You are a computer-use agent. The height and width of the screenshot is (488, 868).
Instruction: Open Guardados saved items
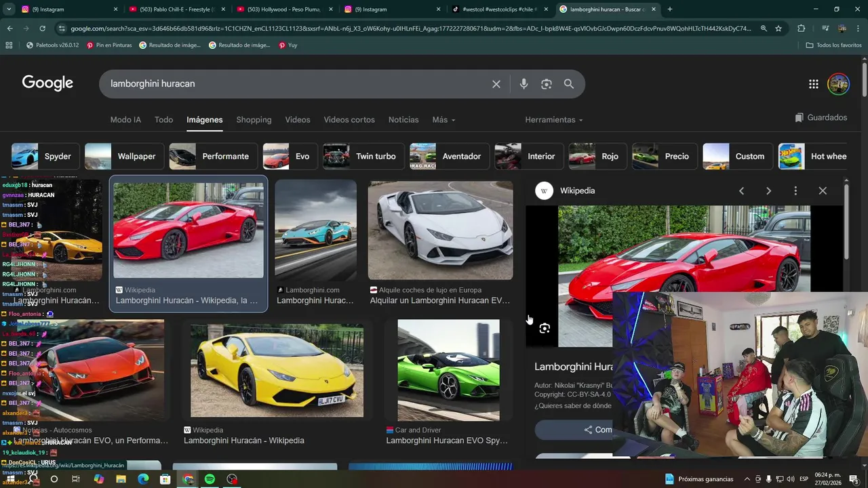tap(821, 118)
